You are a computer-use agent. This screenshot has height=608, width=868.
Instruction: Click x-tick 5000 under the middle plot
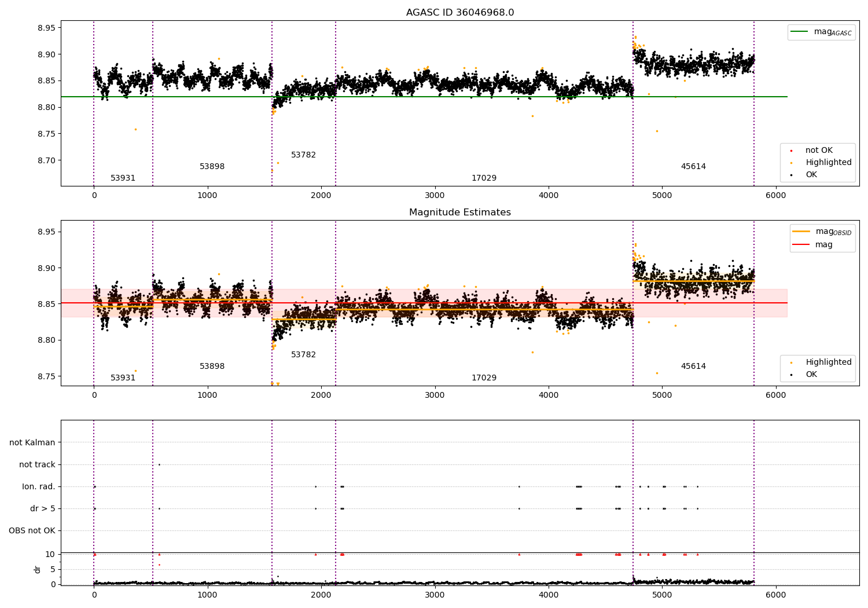(662, 395)
